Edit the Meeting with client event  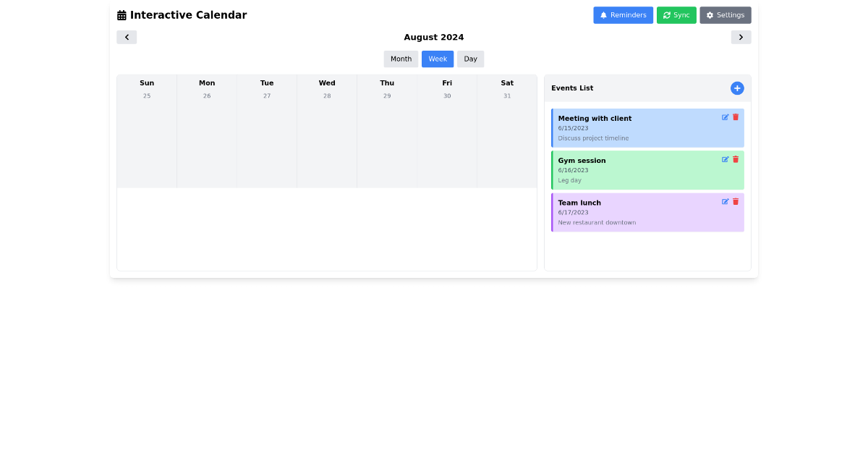[725, 117]
